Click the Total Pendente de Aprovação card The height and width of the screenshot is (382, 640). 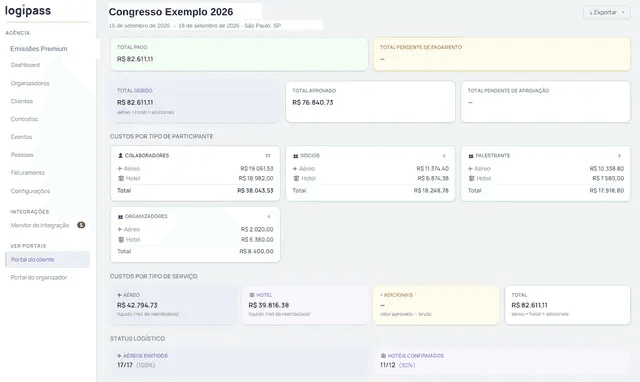pos(545,102)
